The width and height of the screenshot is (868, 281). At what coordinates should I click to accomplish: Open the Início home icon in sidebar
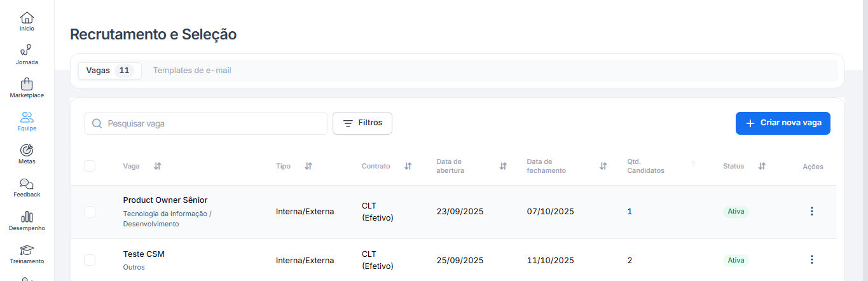coord(27,18)
